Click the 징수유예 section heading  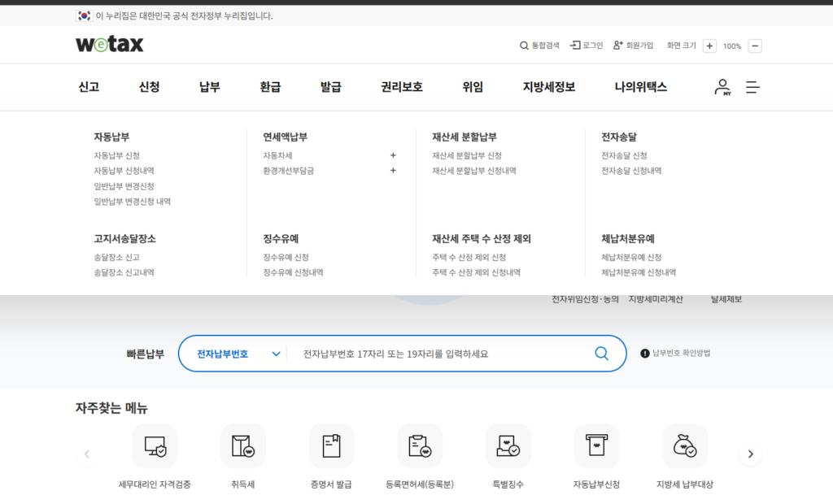click(x=281, y=239)
